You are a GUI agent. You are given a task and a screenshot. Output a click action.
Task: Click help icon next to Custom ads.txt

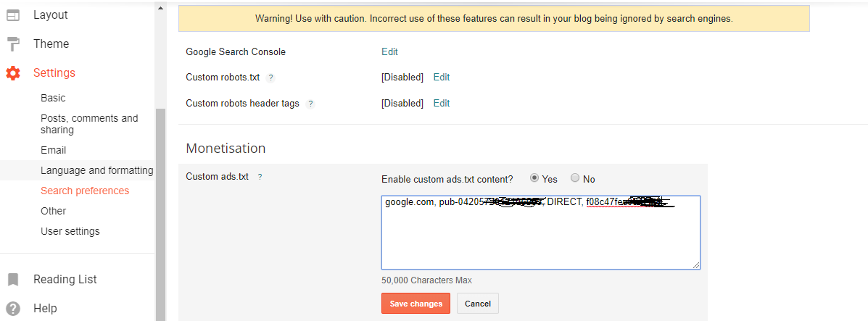[x=260, y=177]
